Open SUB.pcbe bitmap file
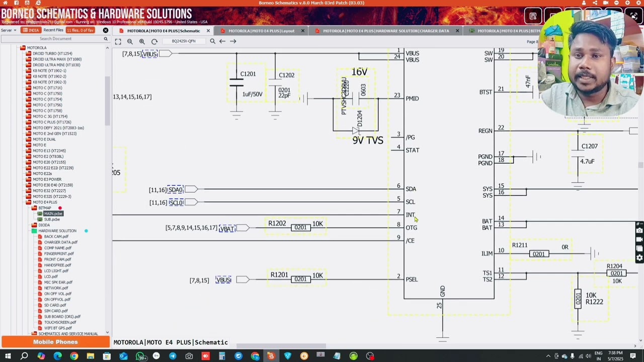644x362 pixels. (52, 219)
